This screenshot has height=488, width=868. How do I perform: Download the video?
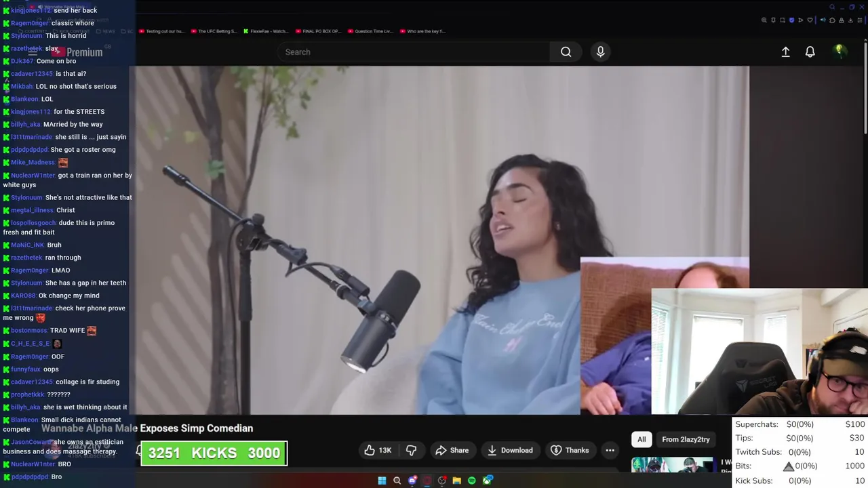click(510, 450)
